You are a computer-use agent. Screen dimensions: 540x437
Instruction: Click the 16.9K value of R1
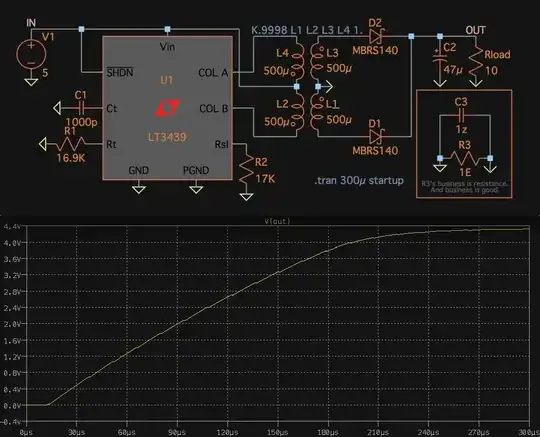pos(71,158)
